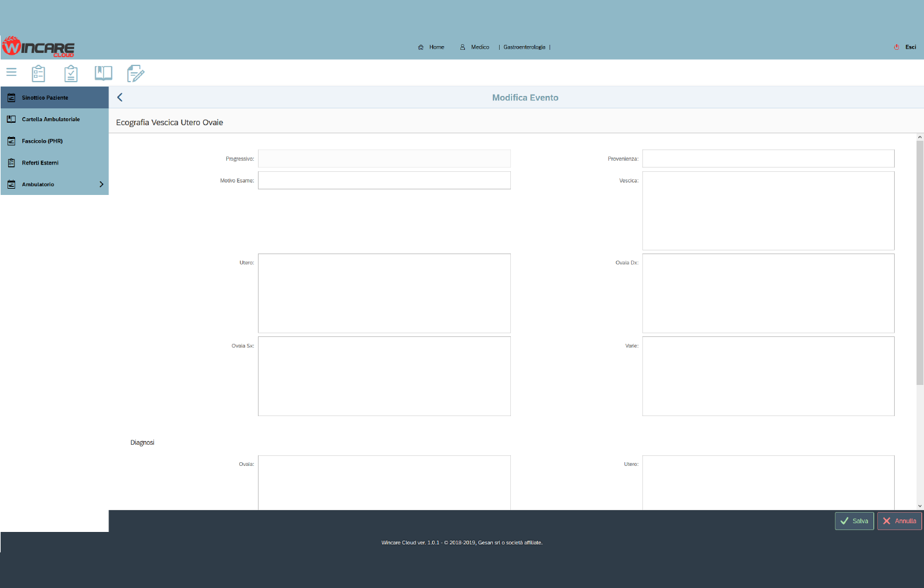Click the vertical scrollbar down arrow
The height and width of the screenshot is (588, 924).
coord(920,506)
